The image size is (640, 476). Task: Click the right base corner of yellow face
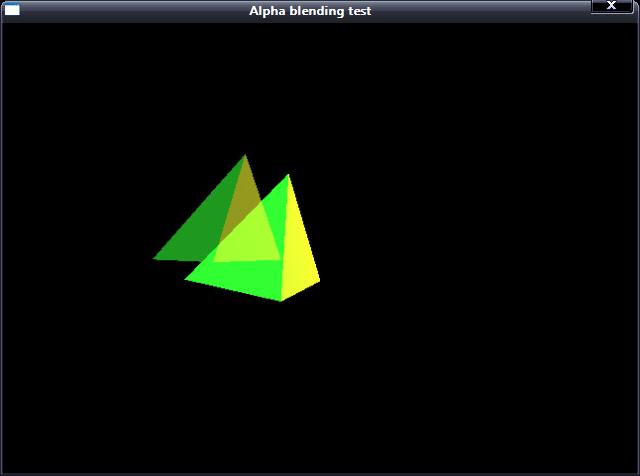tap(320, 280)
